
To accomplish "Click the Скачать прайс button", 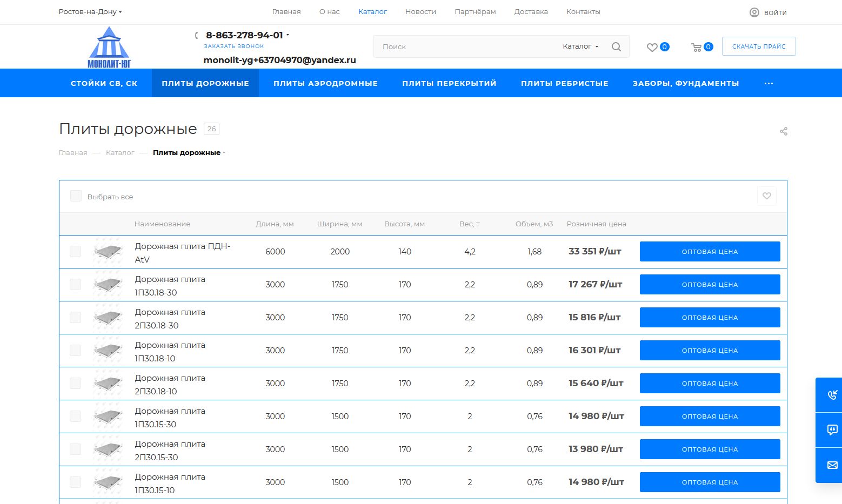I will pyautogui.click(x=758, y=46).
